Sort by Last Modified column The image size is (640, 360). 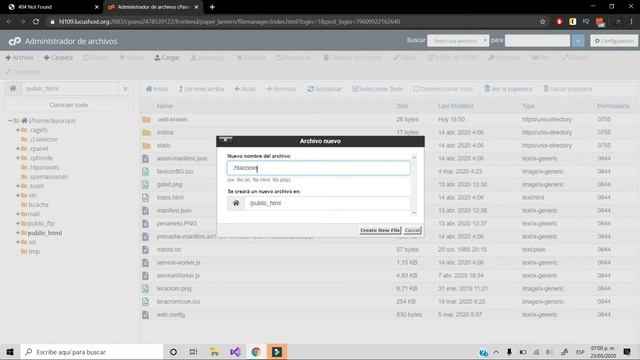pyautogui.click(x=456, y=106)
